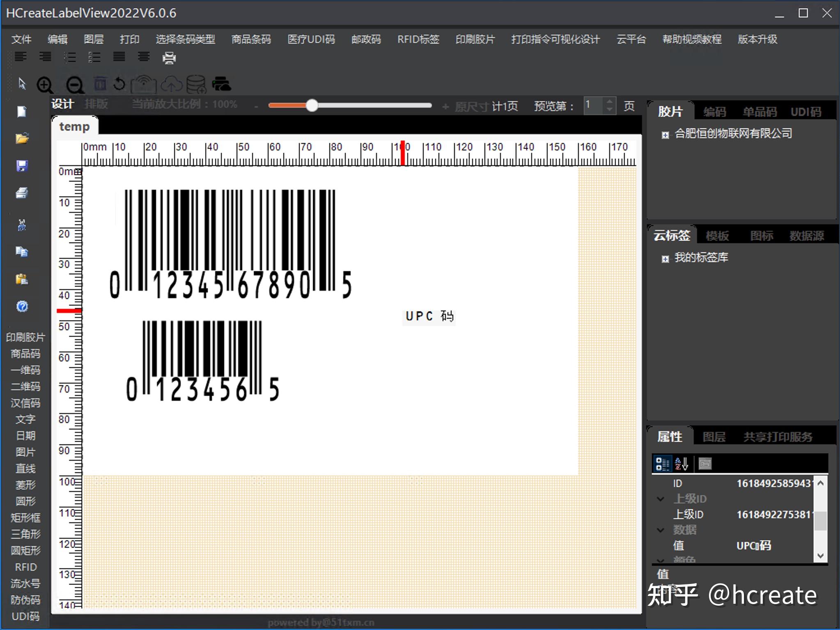The width and height of the screenshot is (840, 630).
Task: Select the pointer arrow tool
Action: click(x=22, y=84)
